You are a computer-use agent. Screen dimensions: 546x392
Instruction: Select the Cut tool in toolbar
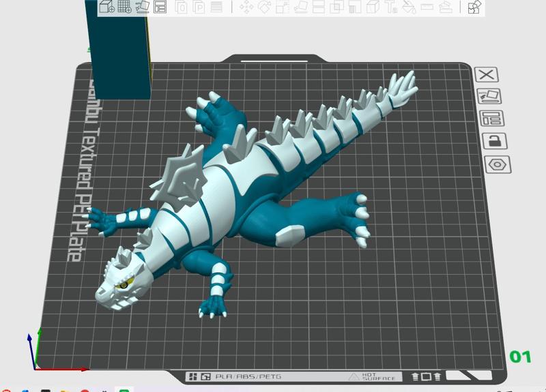[319, 7]
